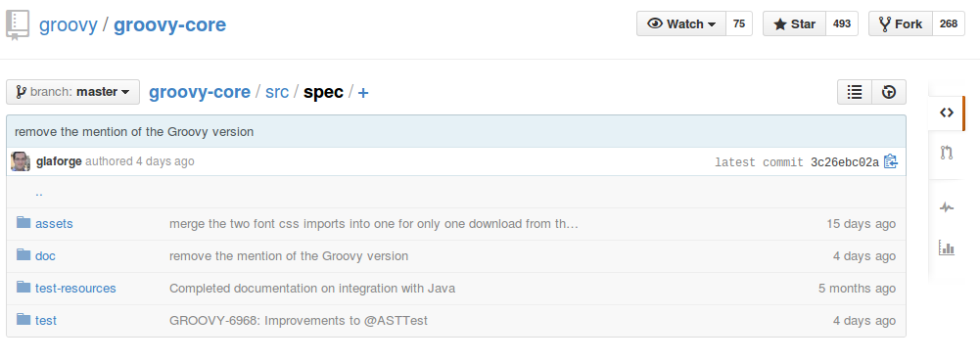This screenshot has width=980, height=361.
Task: Star the groovy-core repository
Action: tap(794, 23)
